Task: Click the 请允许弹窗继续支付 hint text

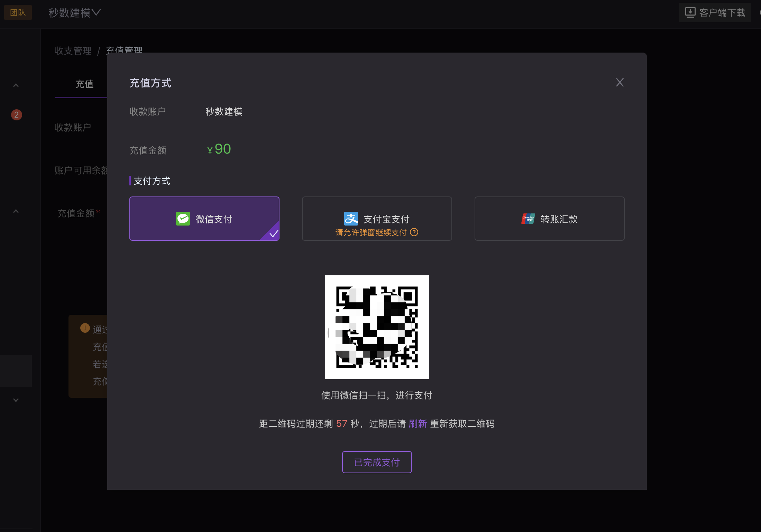Action: coord(371,232)
